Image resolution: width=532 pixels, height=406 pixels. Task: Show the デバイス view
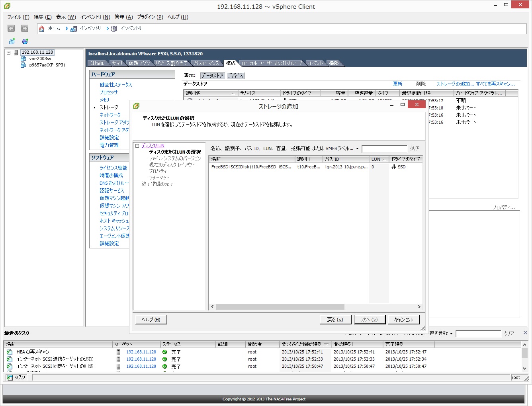point(235,75)
